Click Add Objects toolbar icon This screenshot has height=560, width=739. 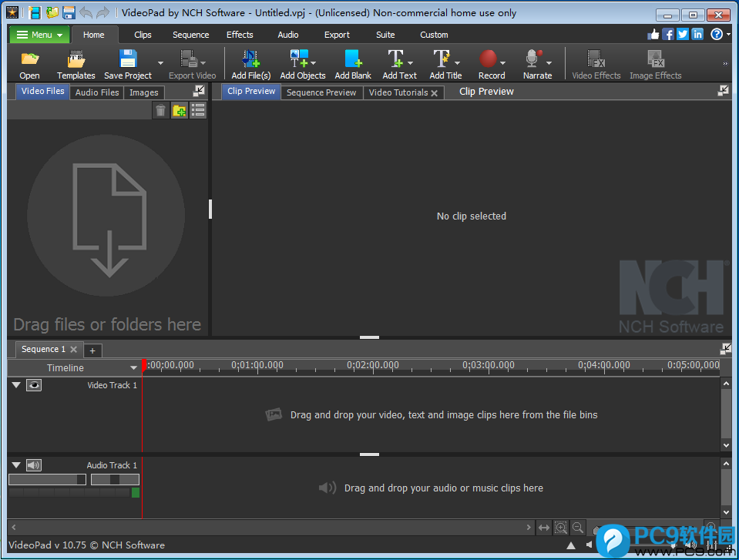299,59
